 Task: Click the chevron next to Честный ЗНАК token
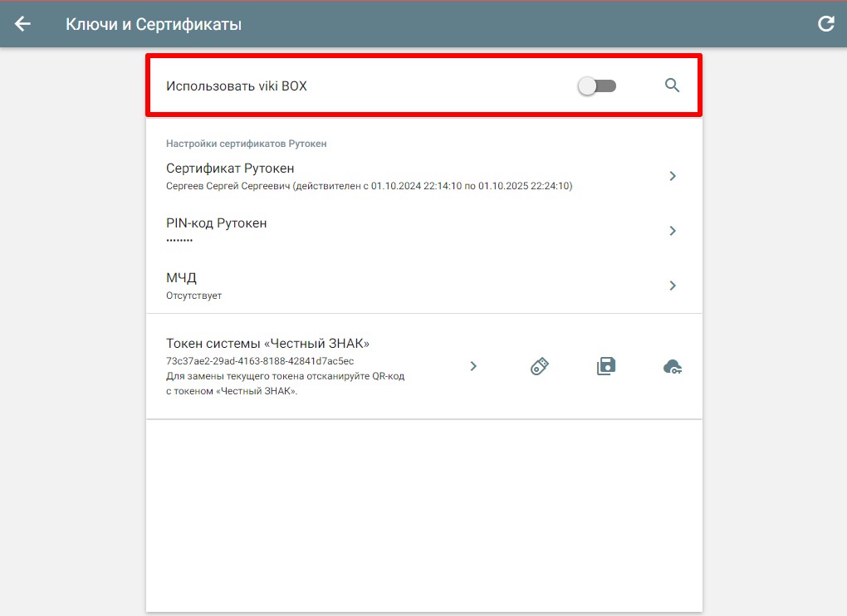(473, 366)
